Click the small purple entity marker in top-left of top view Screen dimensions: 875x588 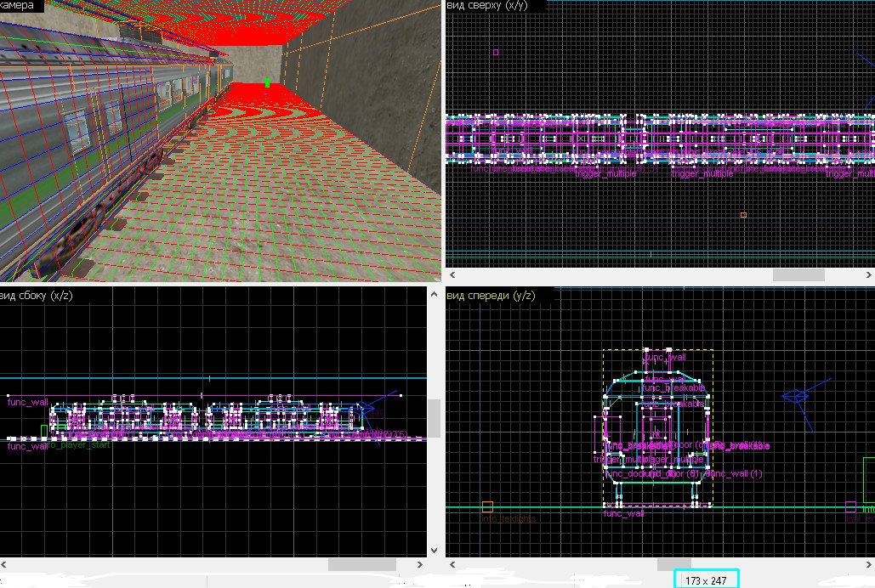[x=496, y=52]
